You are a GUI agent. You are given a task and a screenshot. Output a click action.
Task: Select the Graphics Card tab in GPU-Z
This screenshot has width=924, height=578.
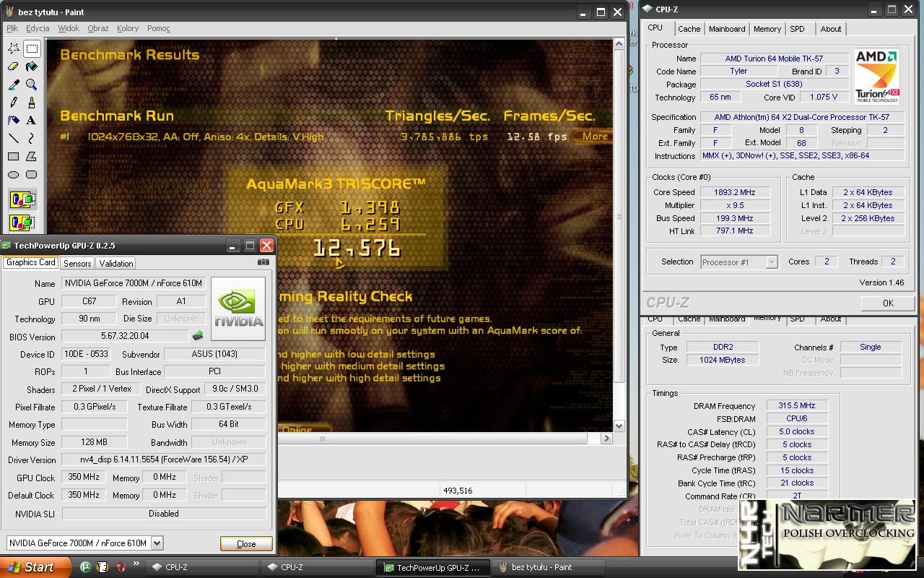(x=31, y=262)
